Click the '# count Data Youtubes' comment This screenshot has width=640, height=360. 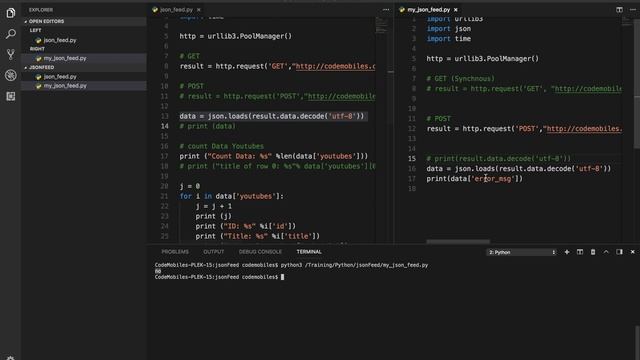coord(221,146)
